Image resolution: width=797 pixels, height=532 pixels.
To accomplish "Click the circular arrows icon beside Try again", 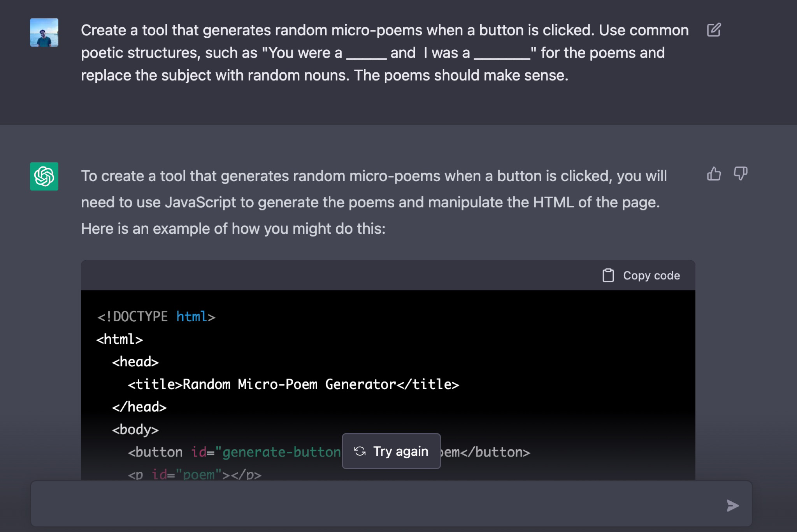I will point(360,451).
